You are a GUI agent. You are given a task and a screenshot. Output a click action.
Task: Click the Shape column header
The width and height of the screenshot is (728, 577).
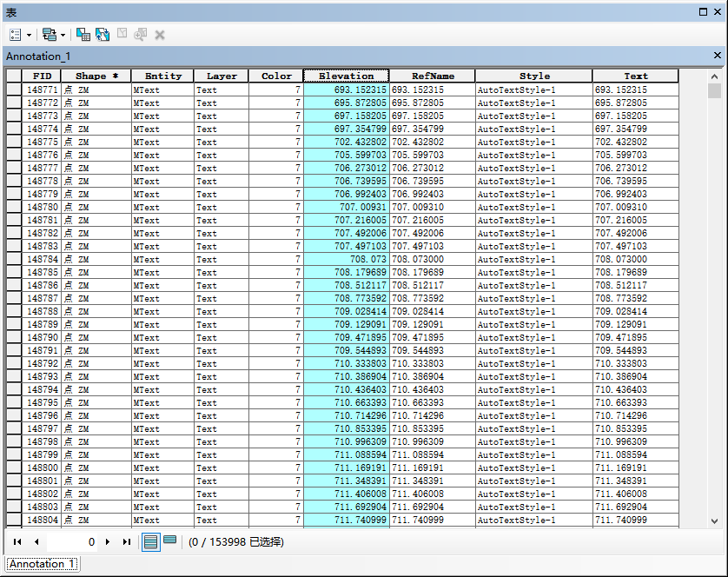tap(96, 76)
